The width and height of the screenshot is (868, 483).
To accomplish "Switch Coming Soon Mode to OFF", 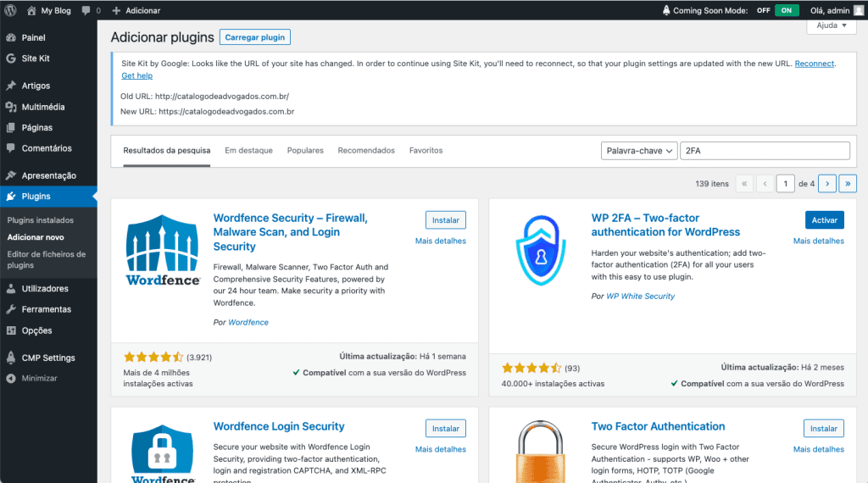I will tap(764, 10).
